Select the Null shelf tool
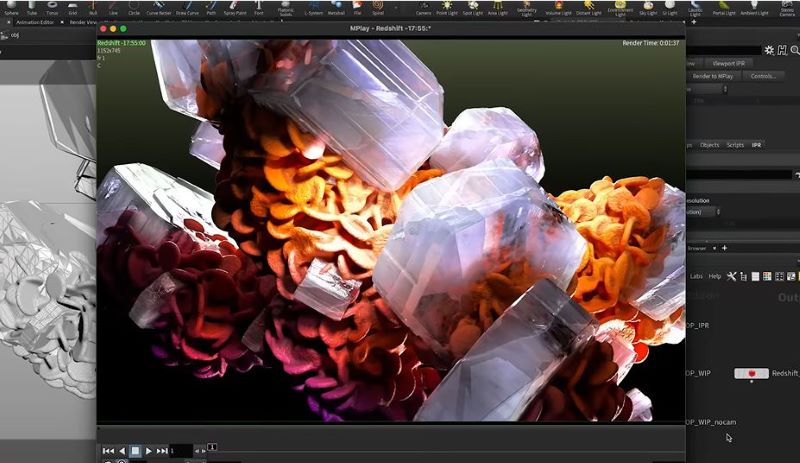The width and height of the screenshot is (800, 463). click(x=93, y=8)
